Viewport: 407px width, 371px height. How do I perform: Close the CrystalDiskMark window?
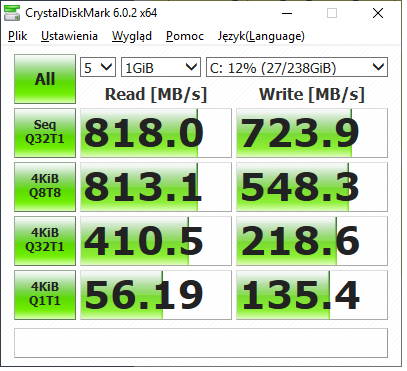point(378,13)
